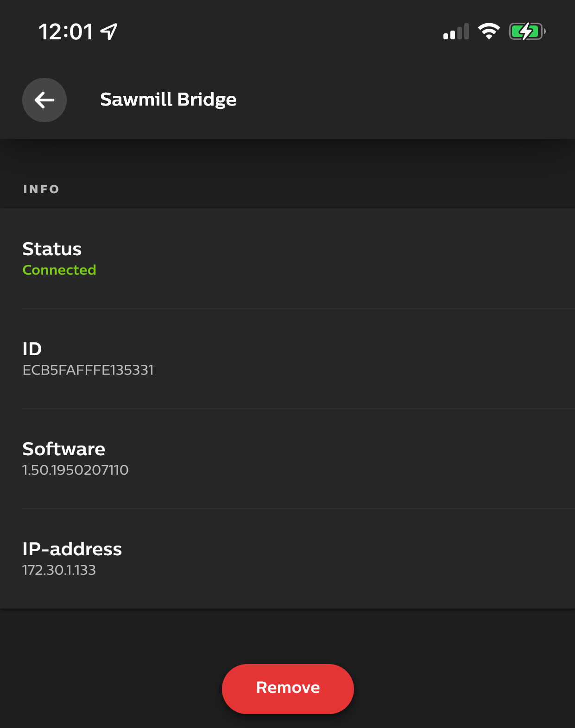Tap the 12:01 clock in status bar
Image resolution: width=575 pixels, height=728 pixels.
[66, 32]
